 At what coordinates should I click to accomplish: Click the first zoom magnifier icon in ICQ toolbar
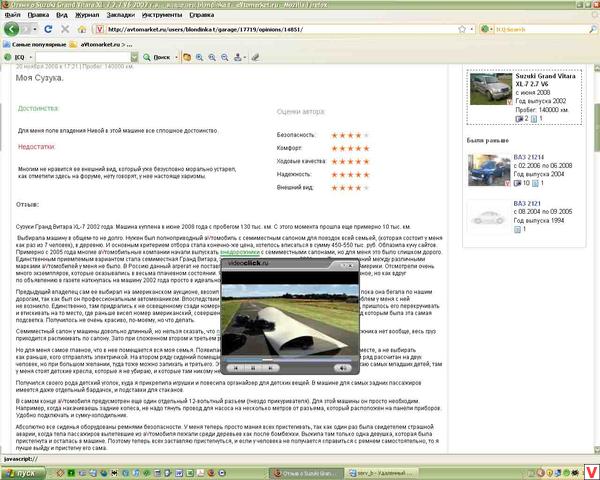pyautogui.click(x=199, y=57)
